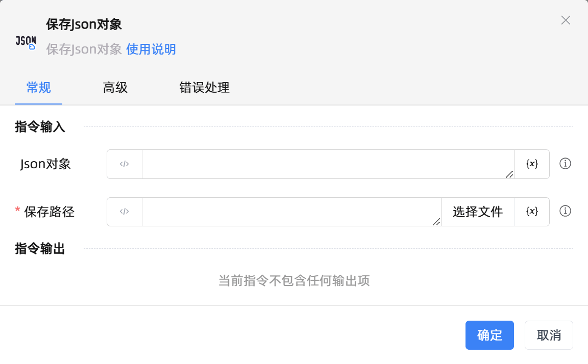Click the JSON instruction icon in dialog header
The image size is (588, 364).
[25, 42]
